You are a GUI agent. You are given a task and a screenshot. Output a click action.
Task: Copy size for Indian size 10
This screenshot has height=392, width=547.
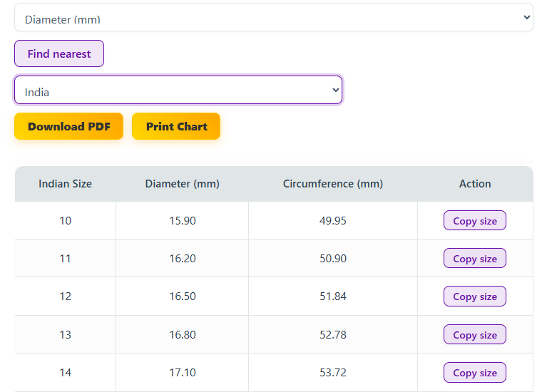(474, 221)
